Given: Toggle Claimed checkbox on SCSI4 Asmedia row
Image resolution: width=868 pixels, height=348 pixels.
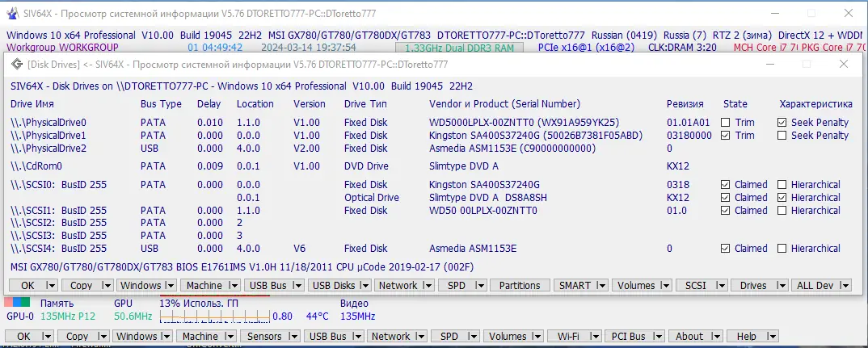Looking at the screenshot, I should click(726, 249).
